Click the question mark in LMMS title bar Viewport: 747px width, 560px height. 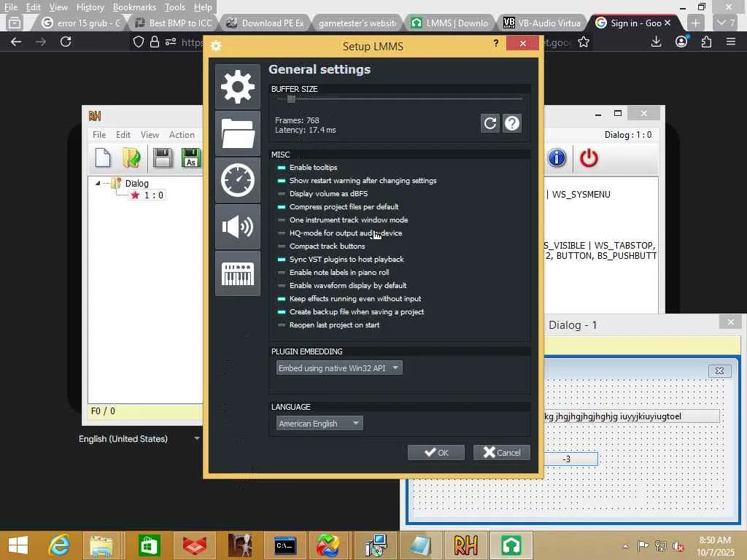coord(496,43)
